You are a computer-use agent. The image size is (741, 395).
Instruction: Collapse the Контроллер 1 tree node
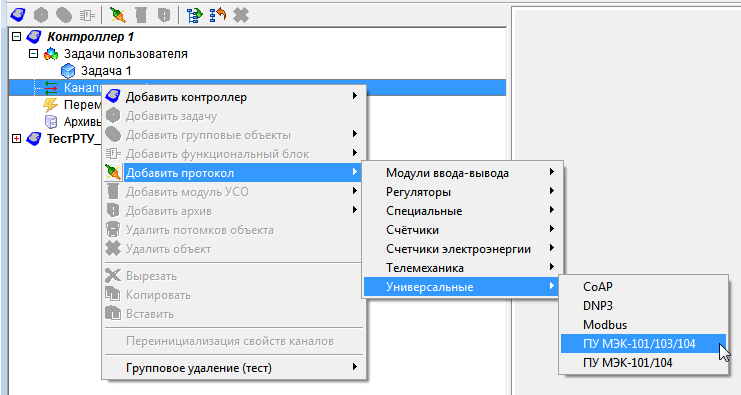[17, 36]
